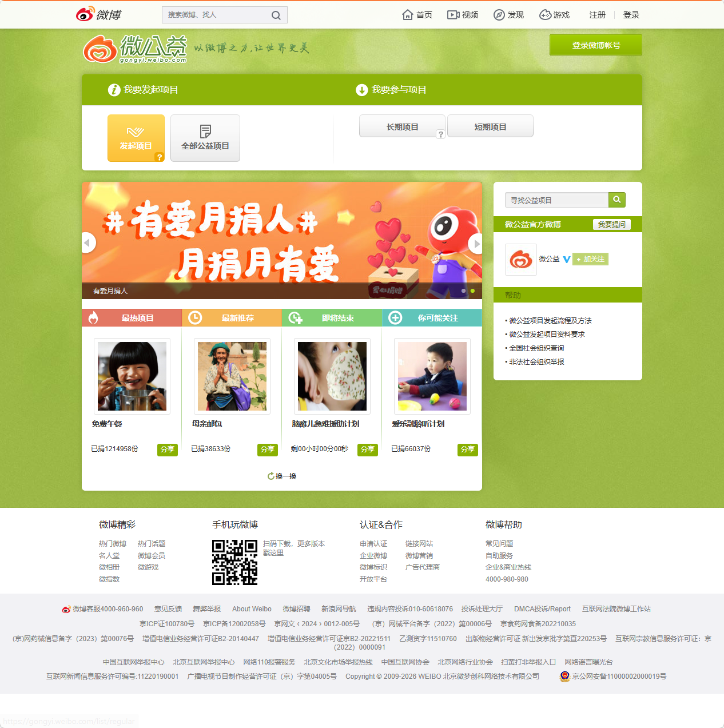
Task: Click the 游戏 games icon in top navigation
Action: [544, 14]
